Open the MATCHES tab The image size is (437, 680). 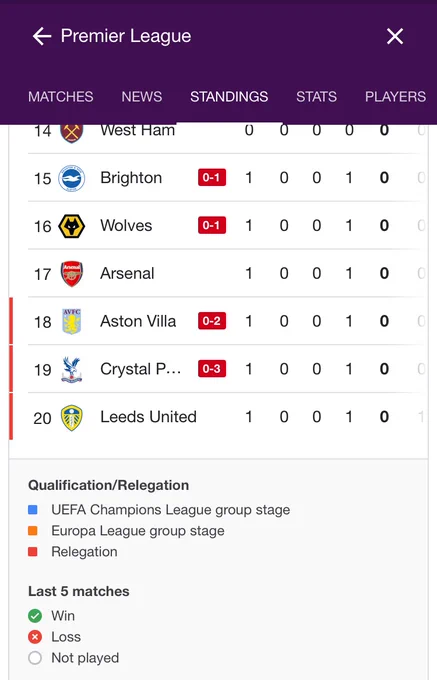coord(61,96)
